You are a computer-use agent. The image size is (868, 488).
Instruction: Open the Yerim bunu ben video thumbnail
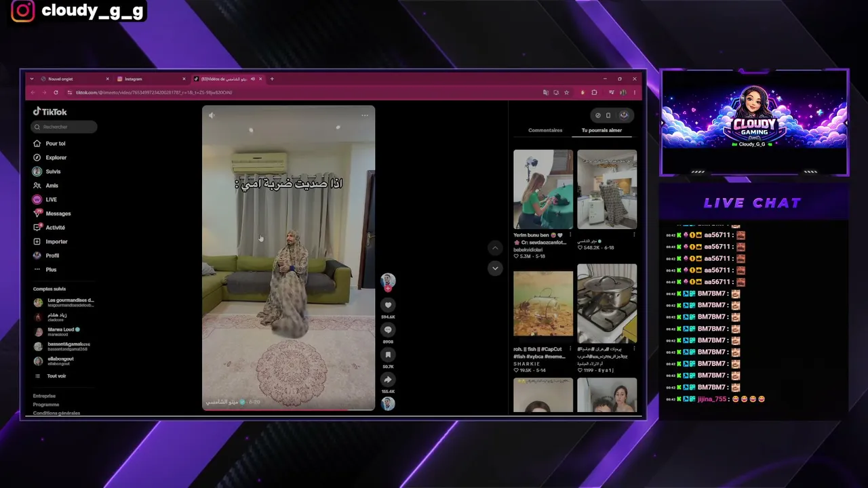pyautogui.click(x=543, y=190)
